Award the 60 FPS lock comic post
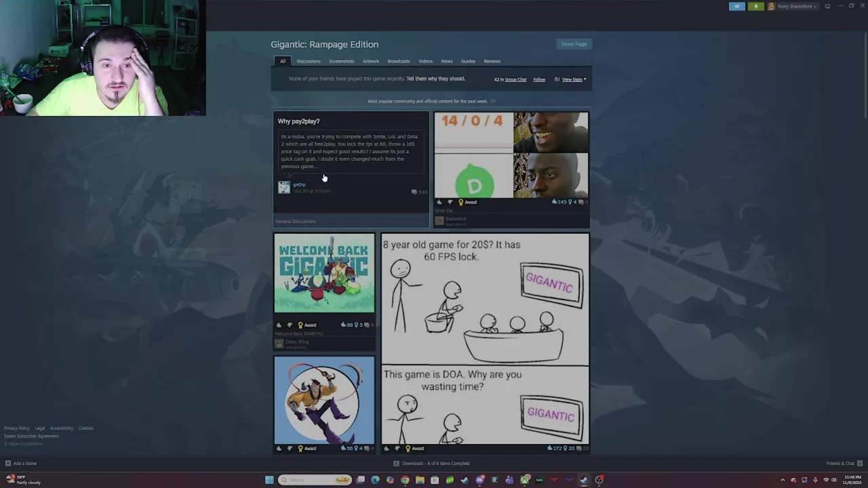This screenshot has height=488, width=868. [414, 448]
